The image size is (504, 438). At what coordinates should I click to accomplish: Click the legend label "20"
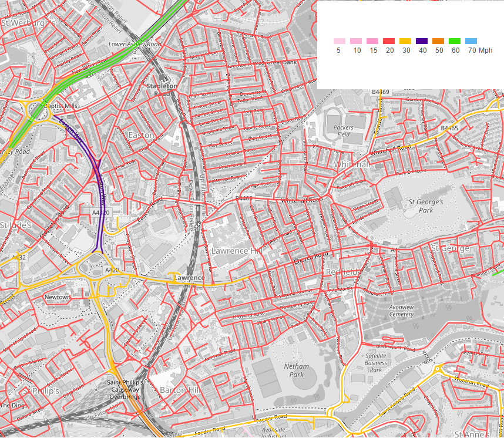(x=390, y=50)
